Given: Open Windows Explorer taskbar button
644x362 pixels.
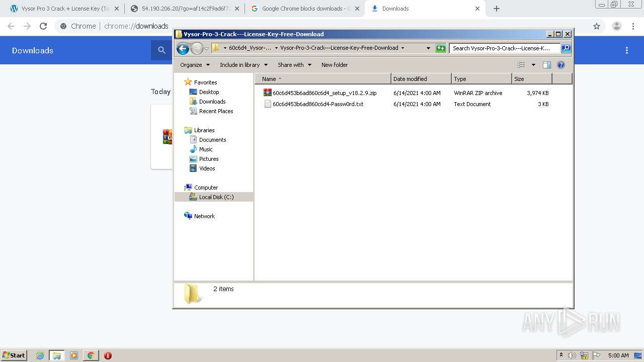Looking at the screenshot, I should (57, 355).
